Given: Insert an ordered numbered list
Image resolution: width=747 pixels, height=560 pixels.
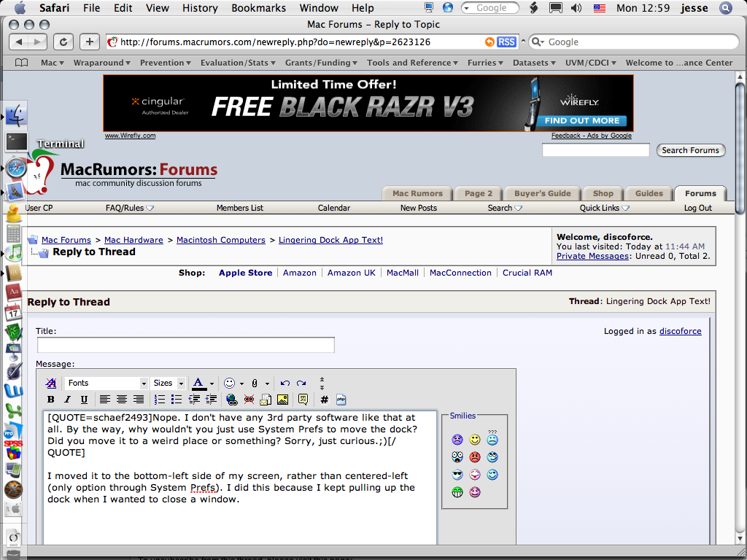Looking at the screenshot, I should click(160, 400).
